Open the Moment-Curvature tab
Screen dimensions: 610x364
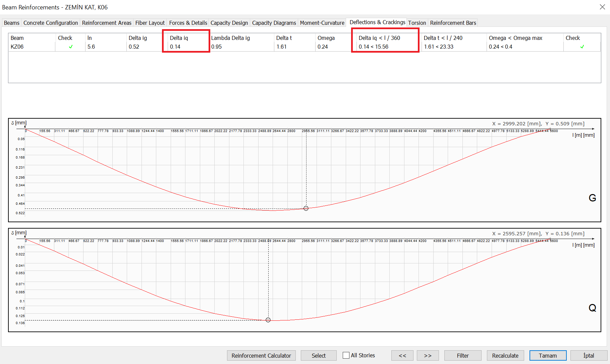click(322, 22)
